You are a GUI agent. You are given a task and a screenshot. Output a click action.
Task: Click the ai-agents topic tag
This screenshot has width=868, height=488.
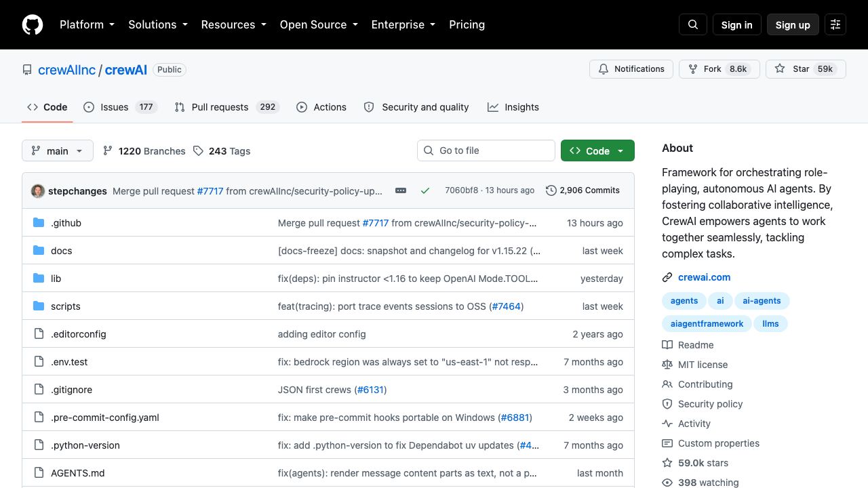click(762, 301)
